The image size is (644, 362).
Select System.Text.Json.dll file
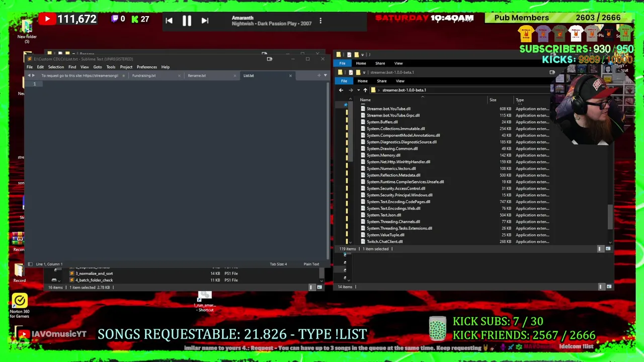[x=384, y=215]
